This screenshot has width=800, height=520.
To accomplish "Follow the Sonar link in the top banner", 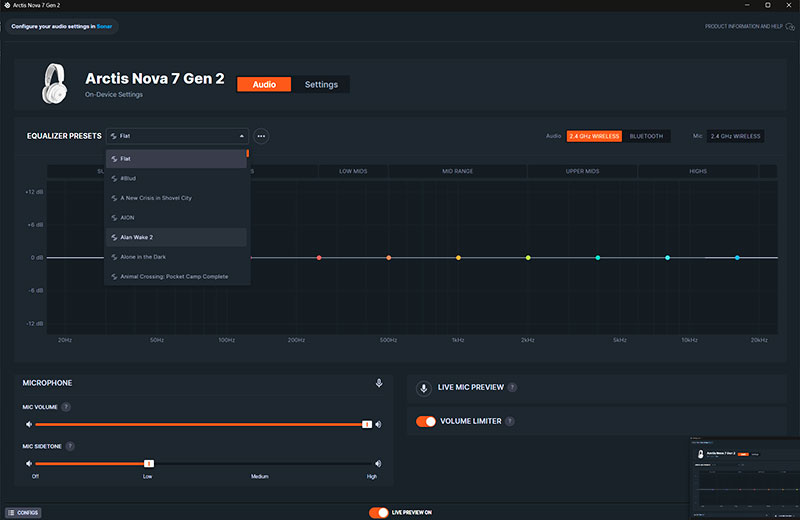I will (x=104, y=25).
